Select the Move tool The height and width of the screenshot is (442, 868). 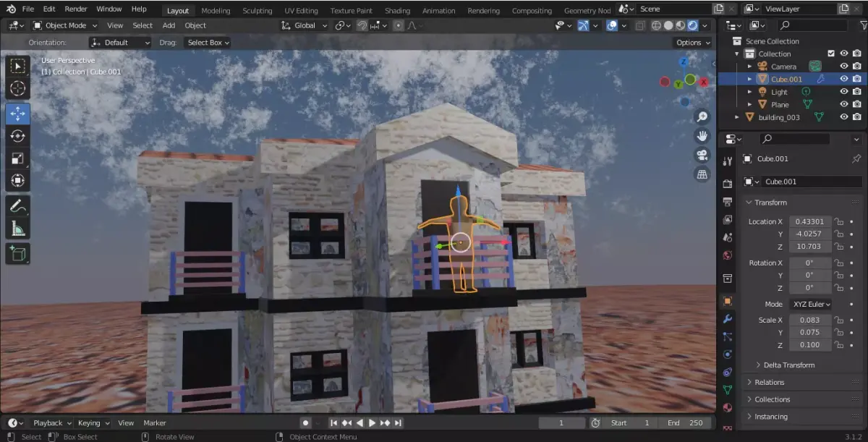coord(18,114)
